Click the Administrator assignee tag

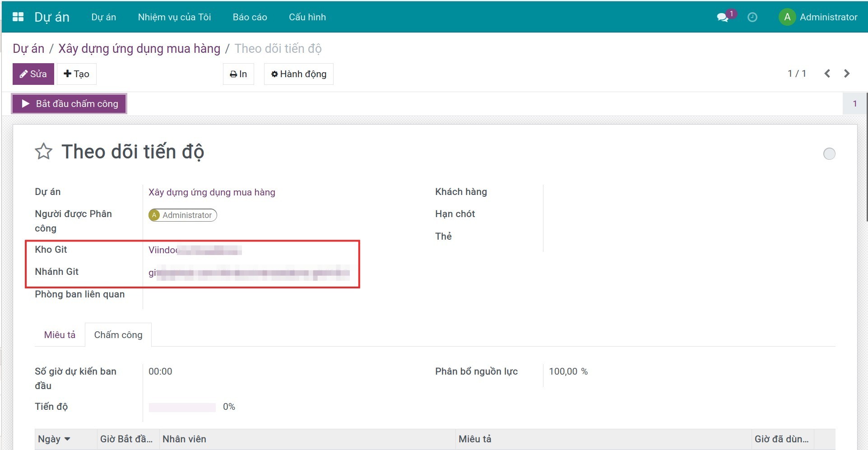click(183, 215)
